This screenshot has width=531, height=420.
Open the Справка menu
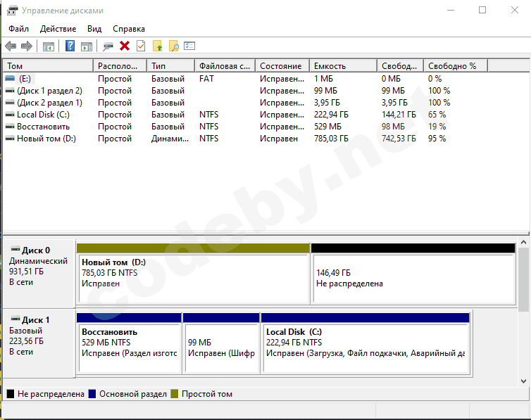tap(129, 29)
